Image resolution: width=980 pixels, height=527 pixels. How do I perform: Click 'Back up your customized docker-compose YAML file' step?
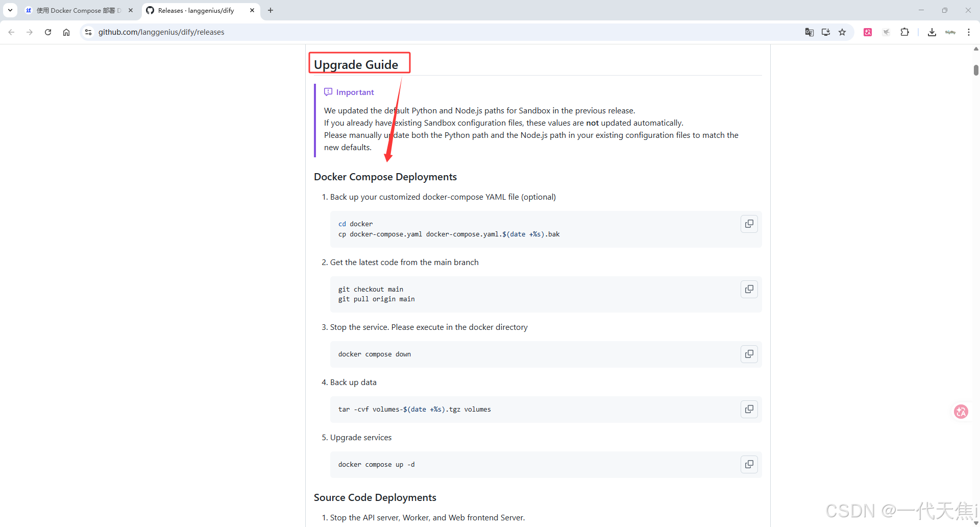tap(443, 197)
